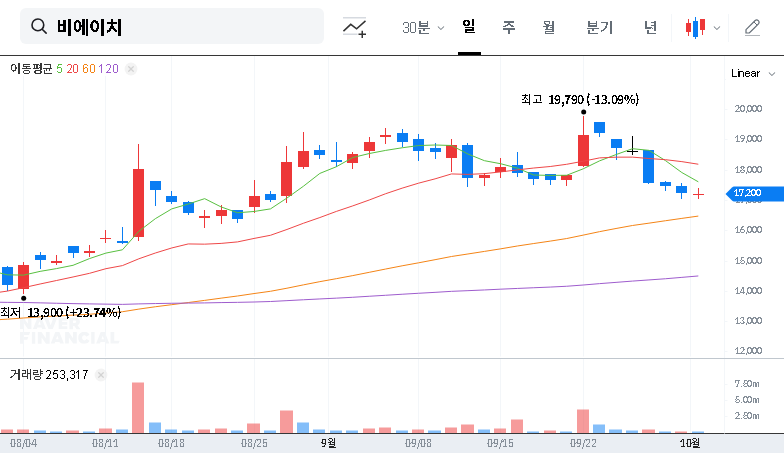Click the search magnifier icon
Screen dimensions: 784x453
tap(40, 27)
